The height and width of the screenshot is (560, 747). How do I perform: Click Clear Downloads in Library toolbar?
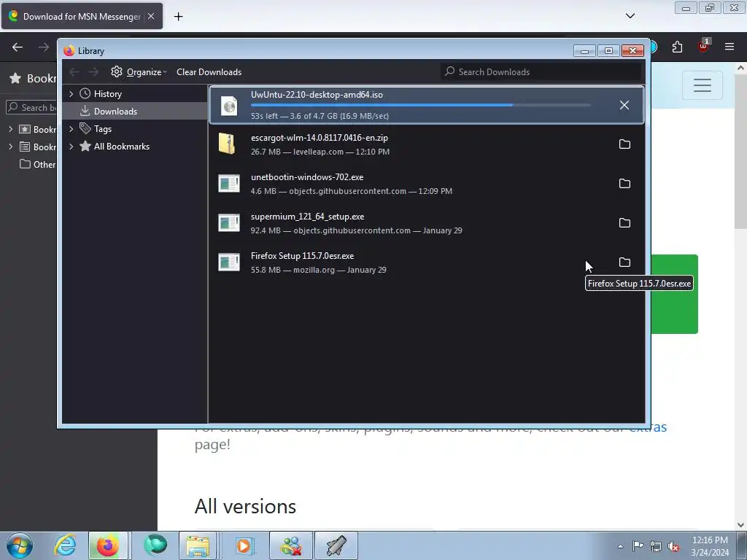209,72
